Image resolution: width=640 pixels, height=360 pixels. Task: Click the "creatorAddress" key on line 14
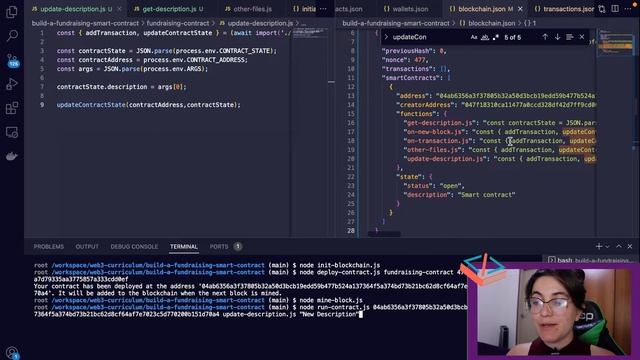point(427,105)
